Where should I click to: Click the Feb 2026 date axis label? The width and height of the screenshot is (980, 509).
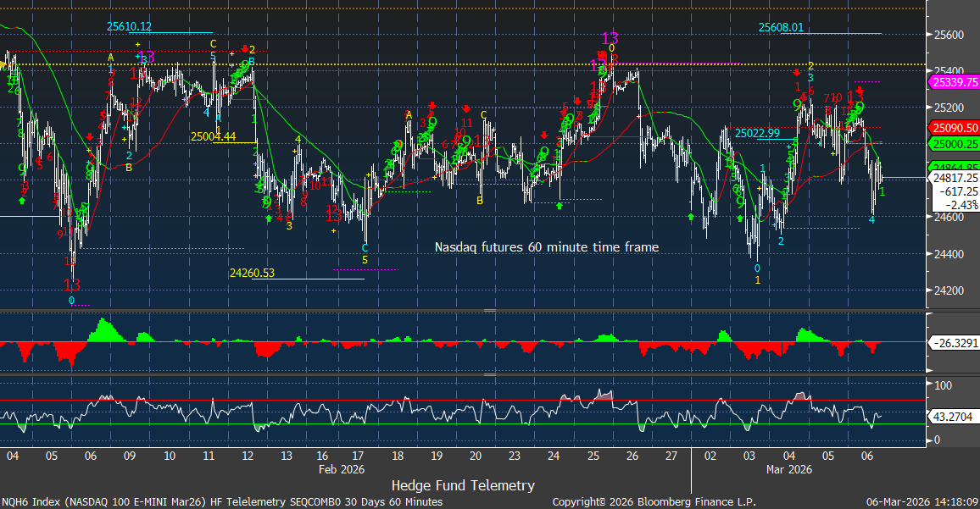341,468
